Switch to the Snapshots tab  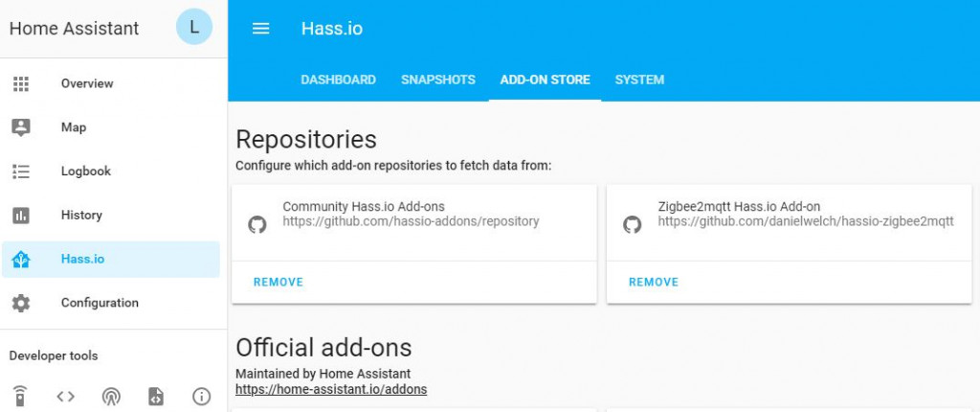click(x=438, y=80)
